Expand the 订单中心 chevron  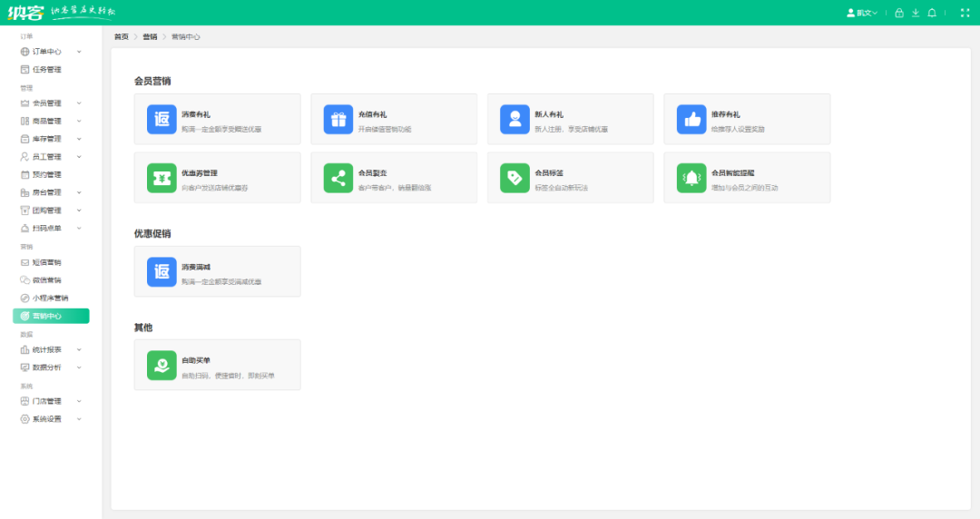coord(79,52)
